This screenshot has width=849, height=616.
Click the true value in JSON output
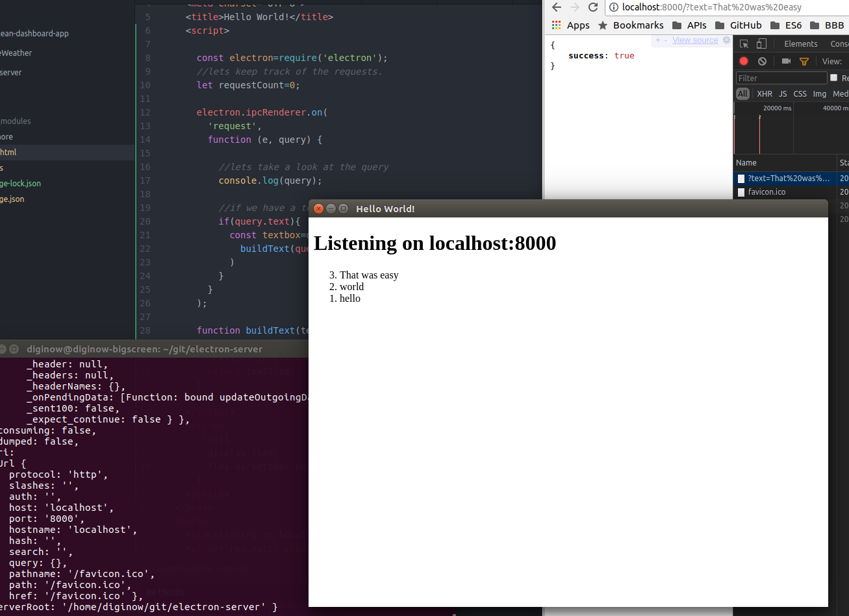[624, 56]
